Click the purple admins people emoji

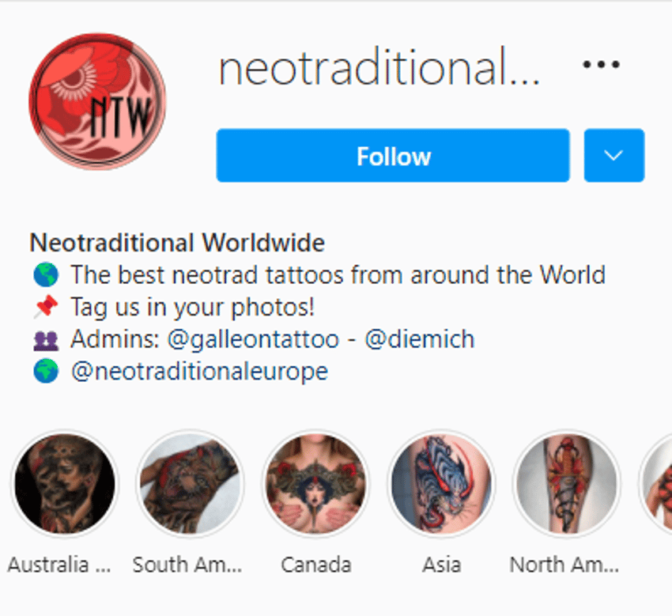(x=46, y=341)
